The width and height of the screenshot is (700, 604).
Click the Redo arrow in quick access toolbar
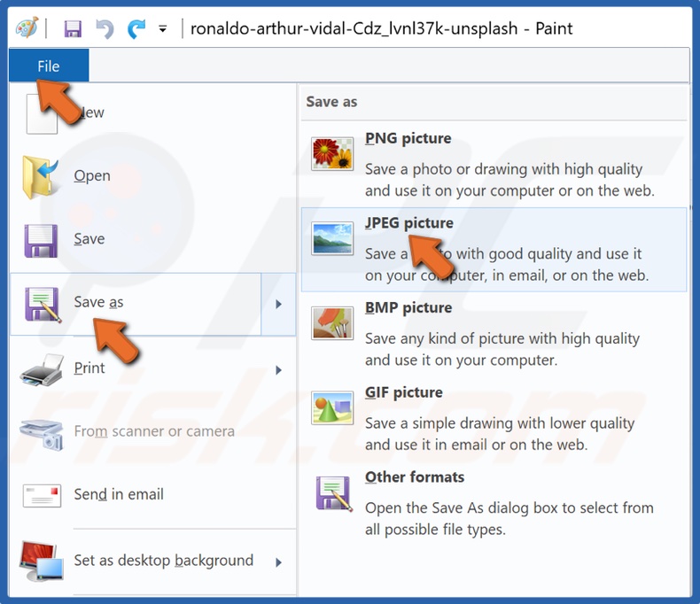pos(136,29)
